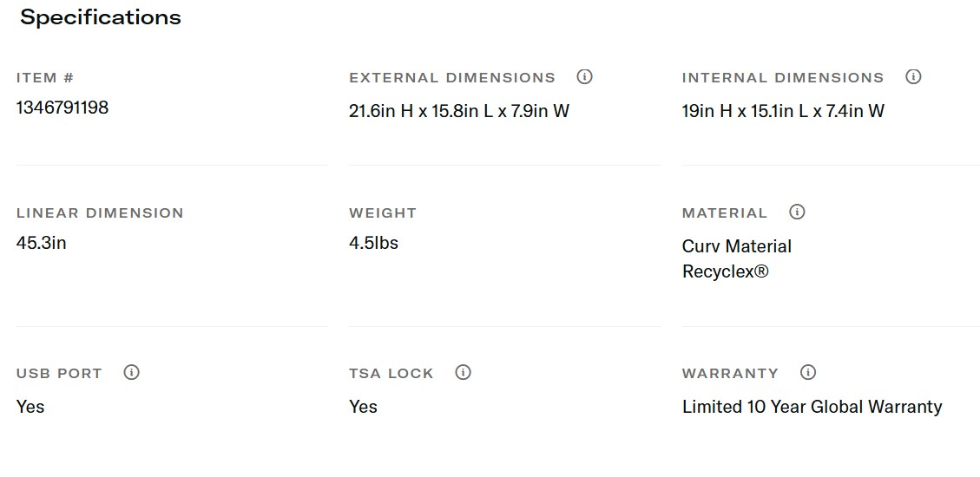Click Limited 10 Year Global Warranty text
The width and height of the screenshot is (980, 477).
click(x=812, y=407)
